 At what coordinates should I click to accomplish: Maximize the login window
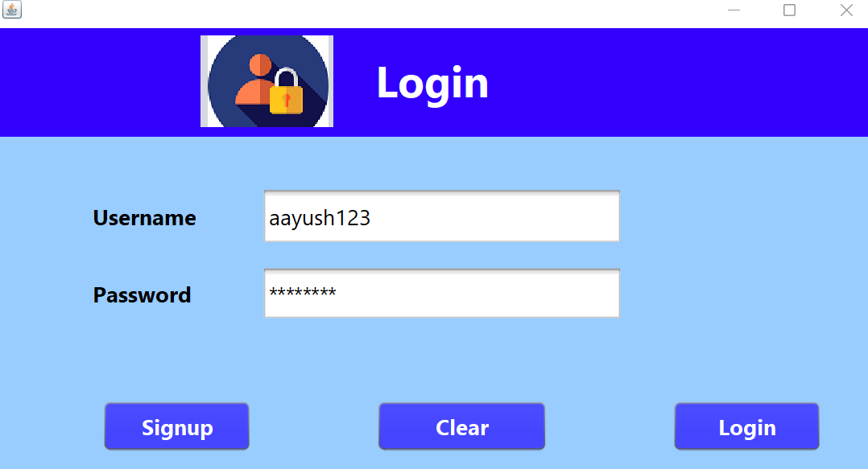[789, 10]
